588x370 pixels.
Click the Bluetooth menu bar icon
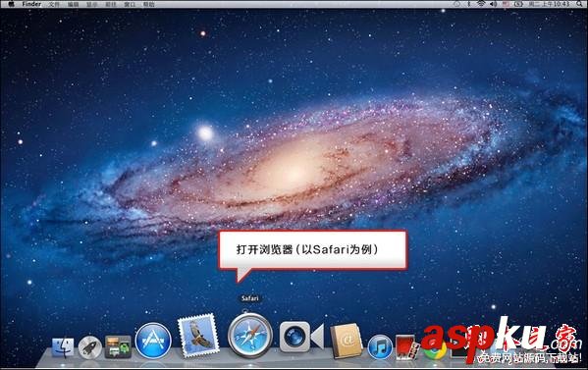(x=469, y=4)
